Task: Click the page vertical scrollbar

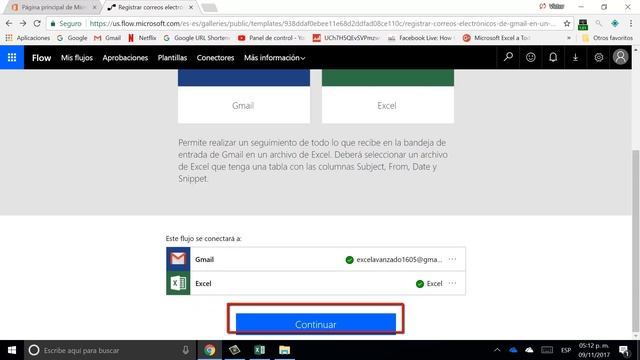Action: point(636,241)
